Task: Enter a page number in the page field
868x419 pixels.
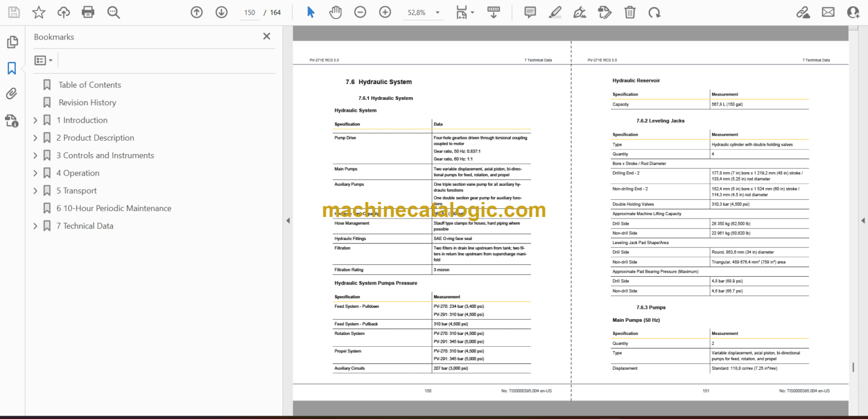Action: [249, 12]
